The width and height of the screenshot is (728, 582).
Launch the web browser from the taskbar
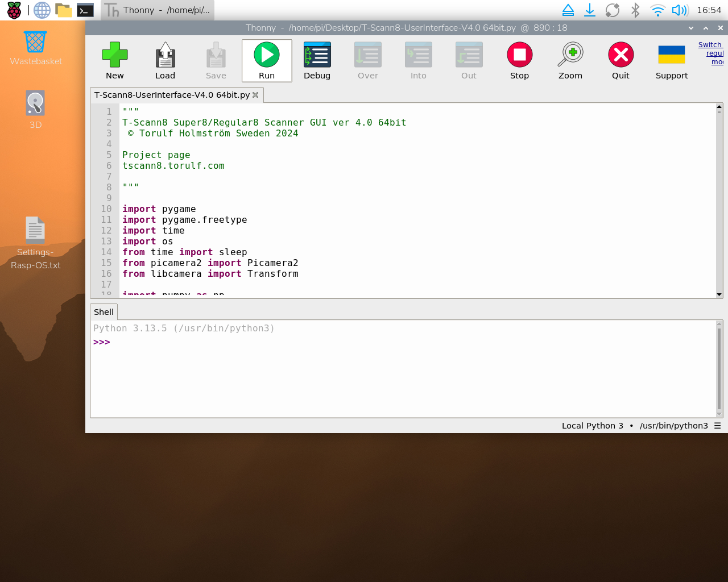click(x=42, y=10)
